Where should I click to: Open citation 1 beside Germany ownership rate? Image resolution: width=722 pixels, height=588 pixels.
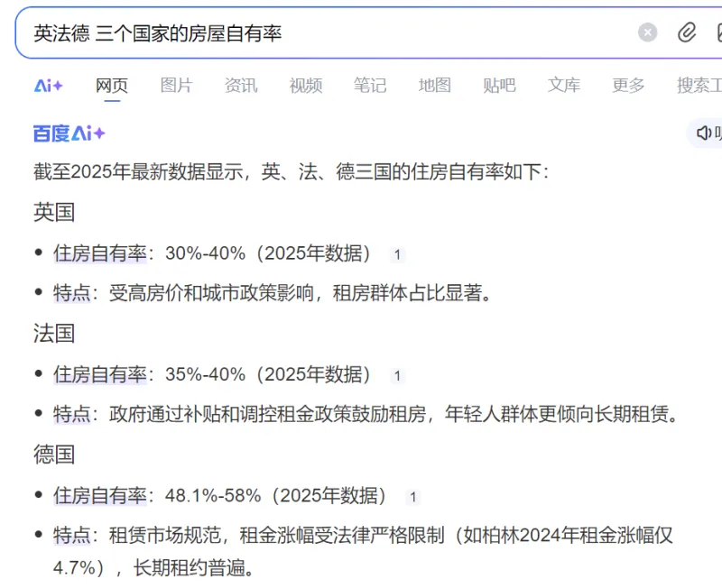point(412,497)
